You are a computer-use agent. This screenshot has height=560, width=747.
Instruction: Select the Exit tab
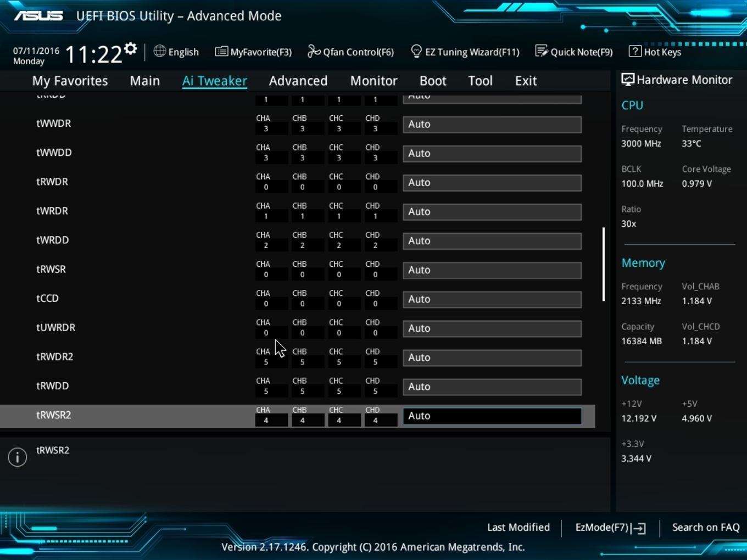[x=526, y=81]
